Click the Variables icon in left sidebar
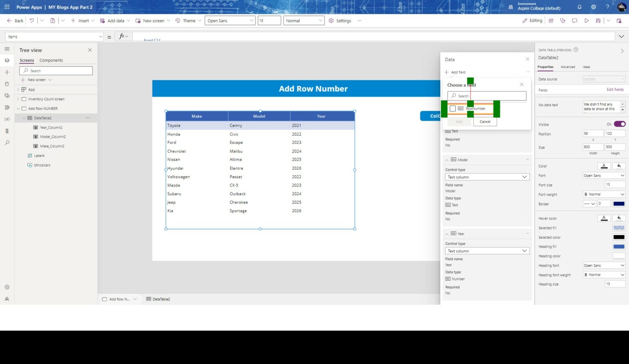Screen dimensions: 629x364 pos(7,119)
